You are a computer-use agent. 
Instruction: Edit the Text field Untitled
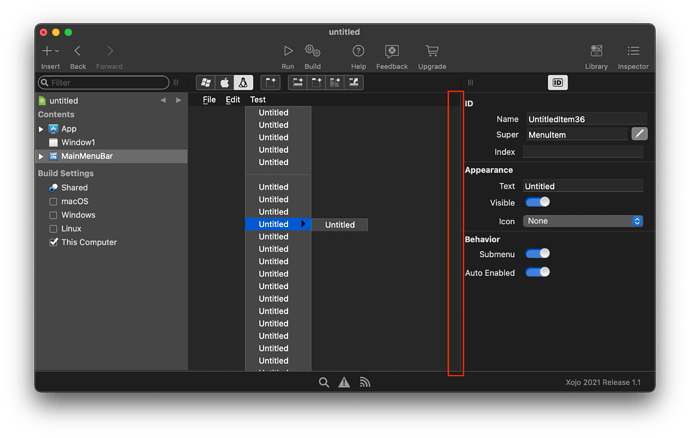coord(583,186)
